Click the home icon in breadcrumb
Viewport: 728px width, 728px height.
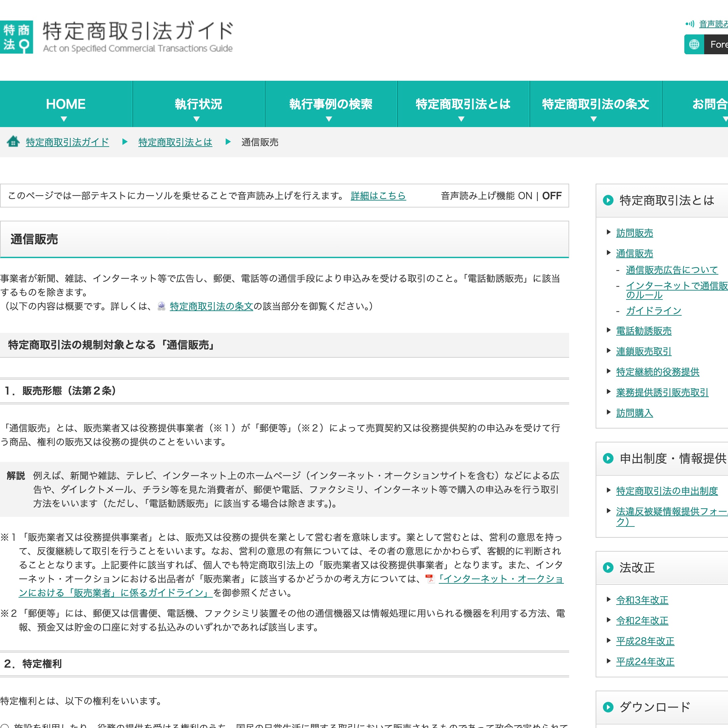(13, 141)
